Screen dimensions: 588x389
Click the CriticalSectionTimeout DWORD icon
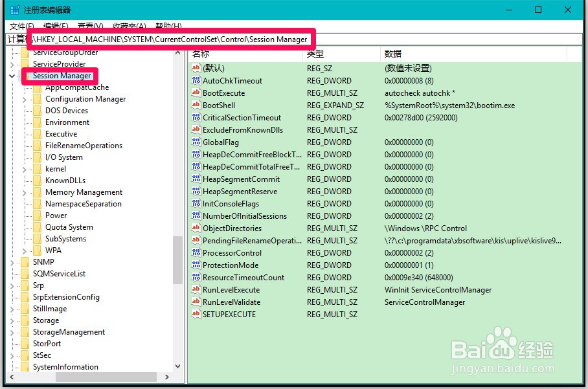[x=194, y=117]
